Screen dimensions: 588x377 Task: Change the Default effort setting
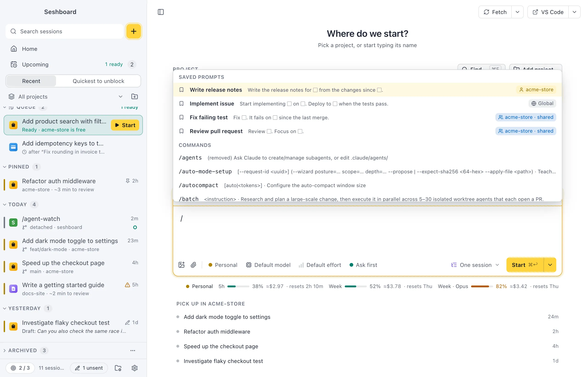tap(320, 265)
